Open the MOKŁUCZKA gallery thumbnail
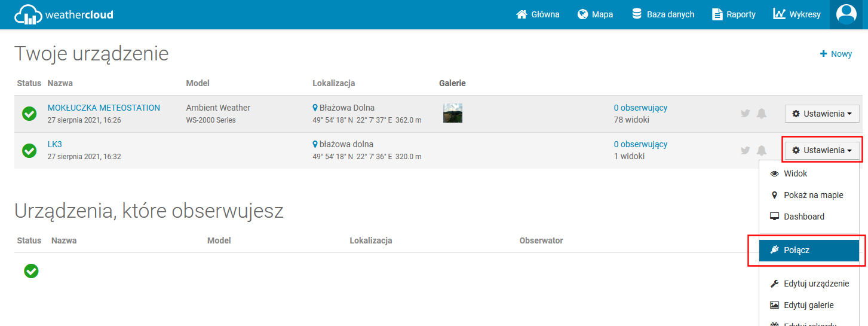This screenshot has height=326, width=868. [x=452, y=113]
